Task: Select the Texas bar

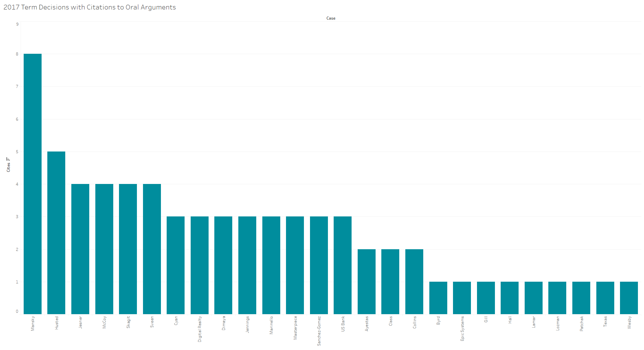Action: click(x=605, y=298)
